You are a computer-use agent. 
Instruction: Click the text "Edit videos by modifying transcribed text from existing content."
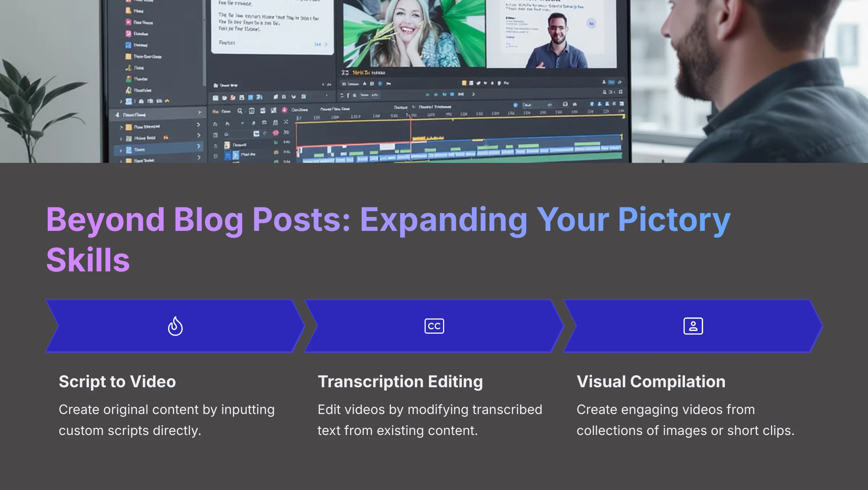[x=430, y=420]
